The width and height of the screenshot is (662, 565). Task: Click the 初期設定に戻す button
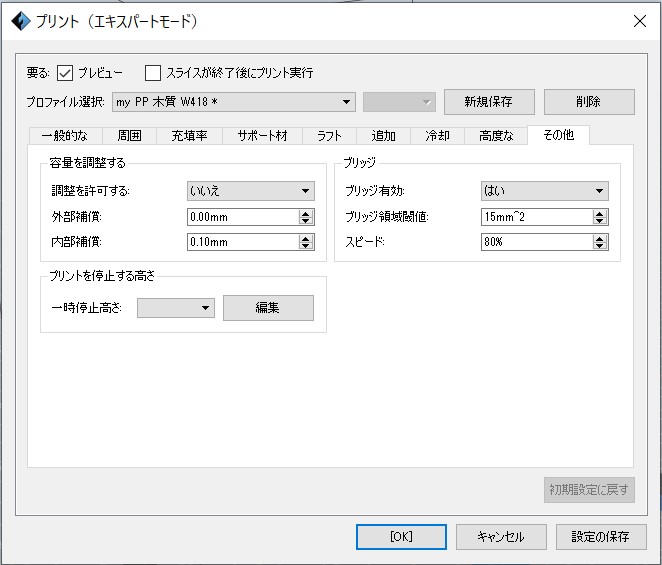589,490
